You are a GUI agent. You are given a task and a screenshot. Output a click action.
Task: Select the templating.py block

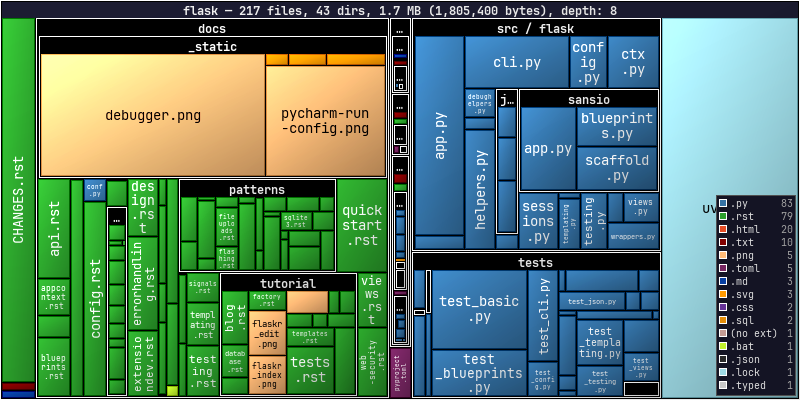pos(569,223)
